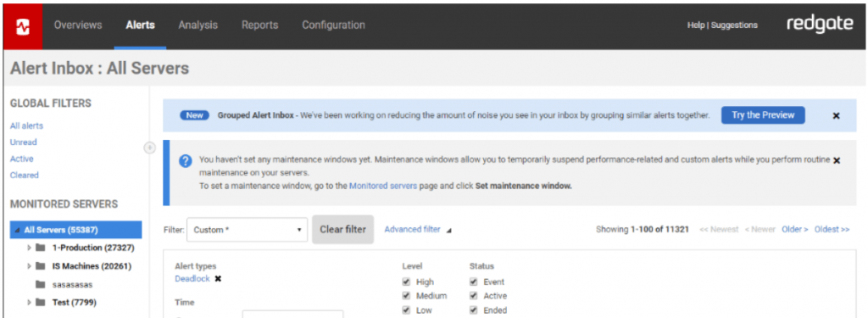
Task: Disable the Active status checkbox
Action: click(x=473, y=296)
